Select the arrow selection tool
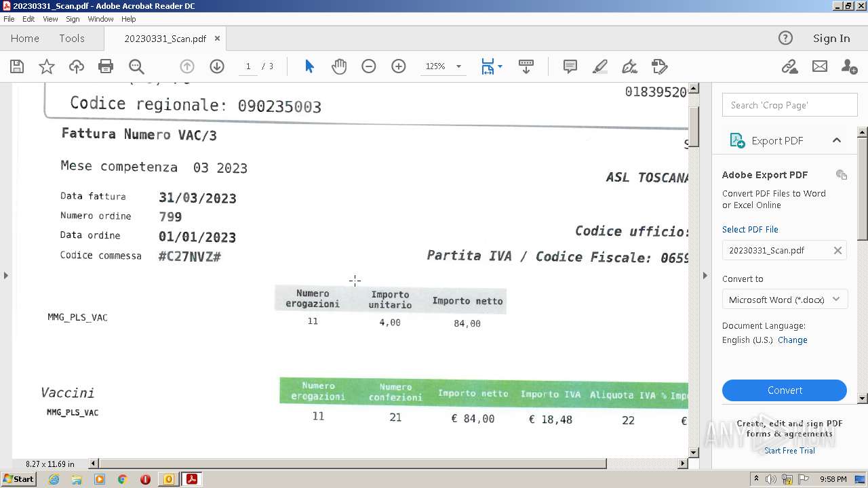Viewport: 868px width, 488px height. tap(309, 66)
